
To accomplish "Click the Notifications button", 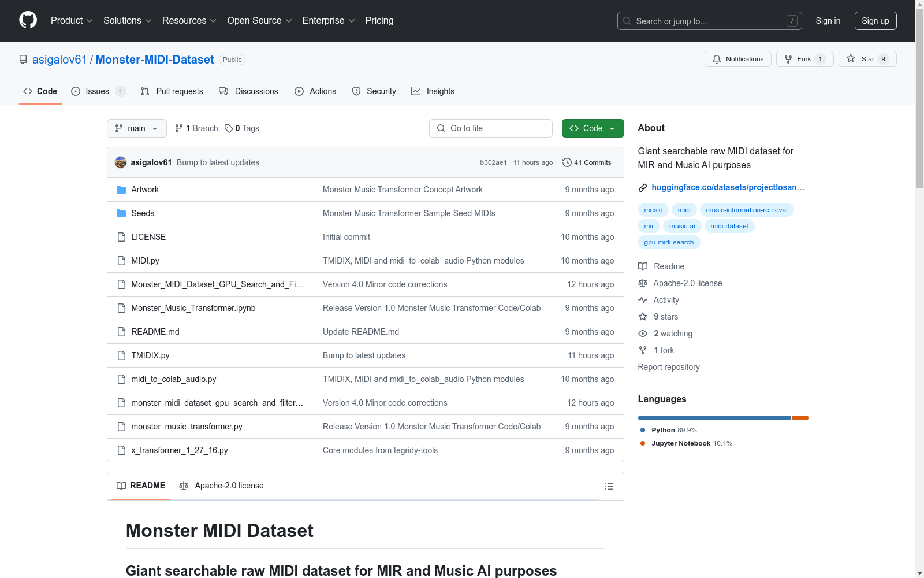I will click(x=738, y=59).
